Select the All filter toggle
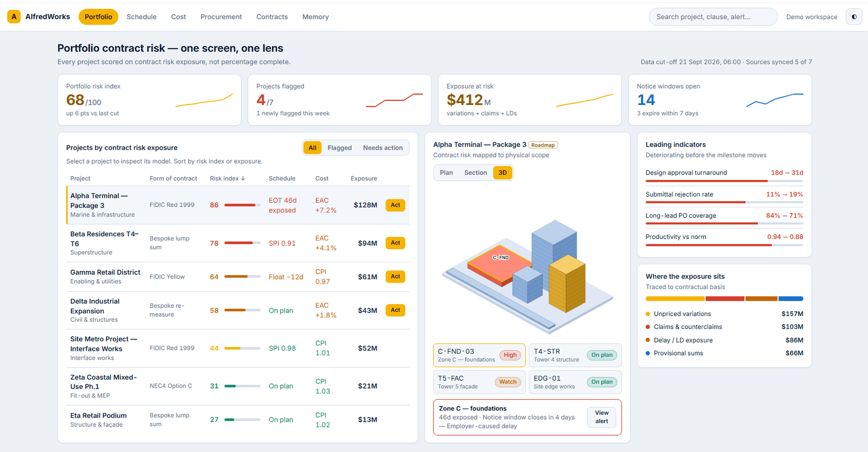Screen dimensions: 868x452 click(x=312, y=148)
